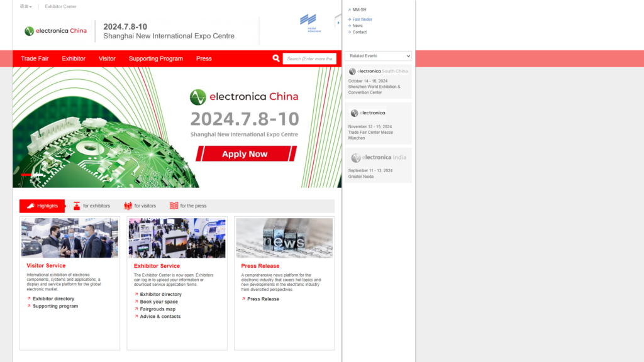Select the second banner slide indicator
The height and width of the screenshot is (362, 644).
38,175
